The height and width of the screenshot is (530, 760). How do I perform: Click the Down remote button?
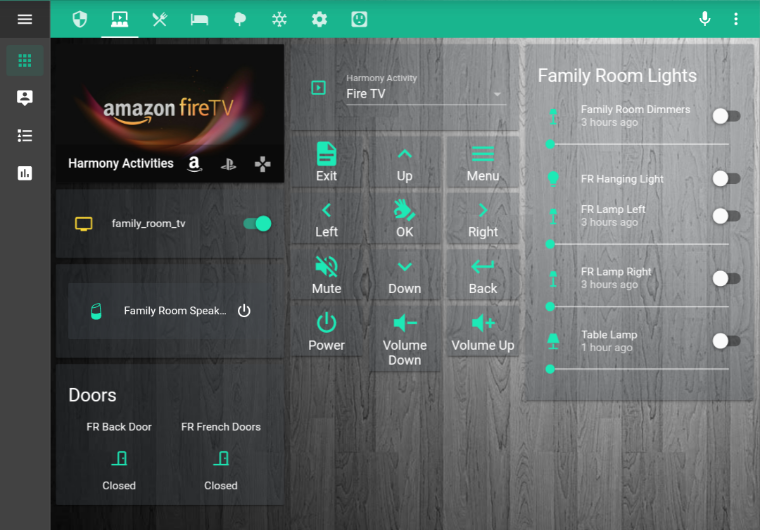(x=404, y=274)
